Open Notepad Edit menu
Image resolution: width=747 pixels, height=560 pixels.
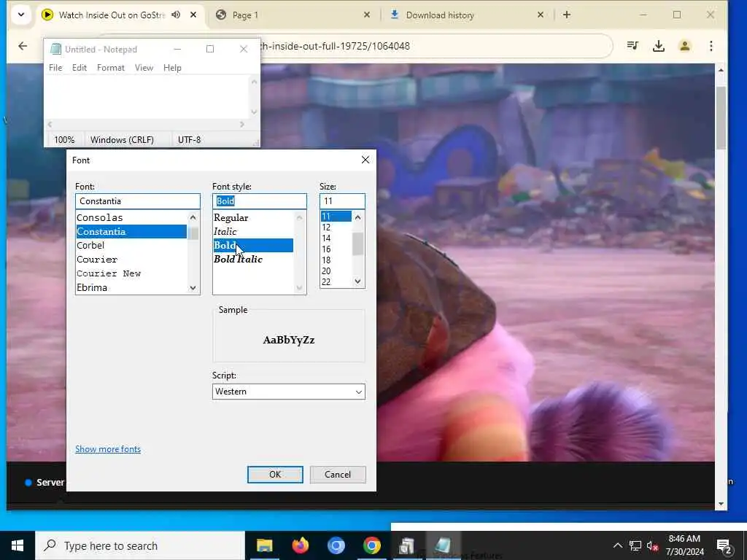tap(79, 68)
